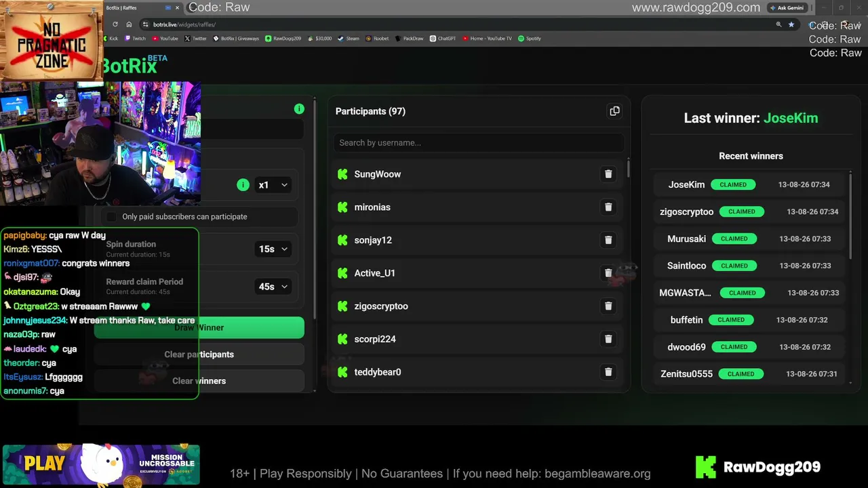
Task: Open the Home - YouTube TV bookmark
Action: pos(487,39)
